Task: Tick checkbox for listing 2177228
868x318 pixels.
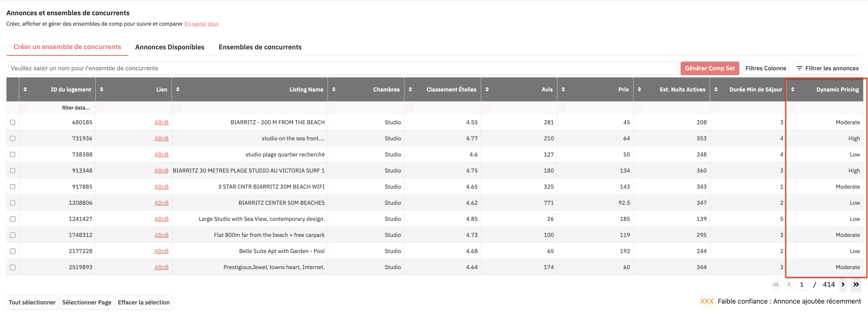Action: 13,251
